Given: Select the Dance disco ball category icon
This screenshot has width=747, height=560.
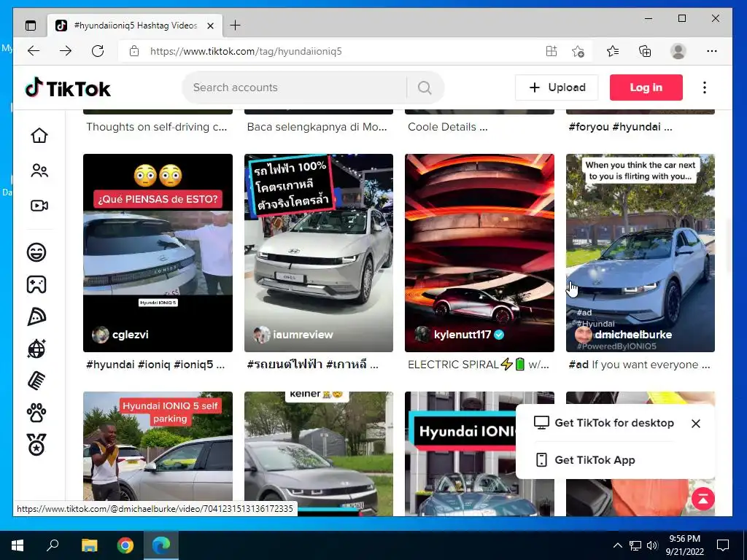Looking at the screenshot, I should click(x=36, y=349).
